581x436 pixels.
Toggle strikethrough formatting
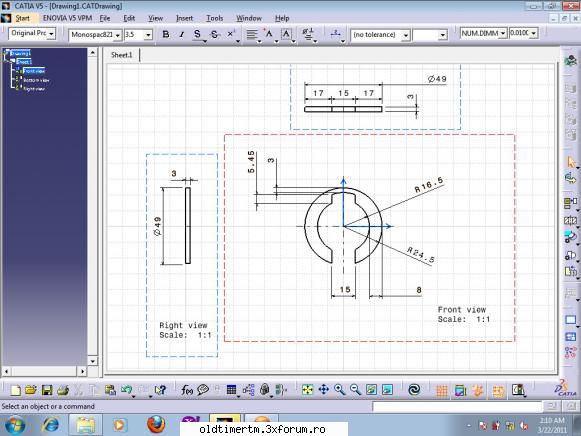pos(214,34)
